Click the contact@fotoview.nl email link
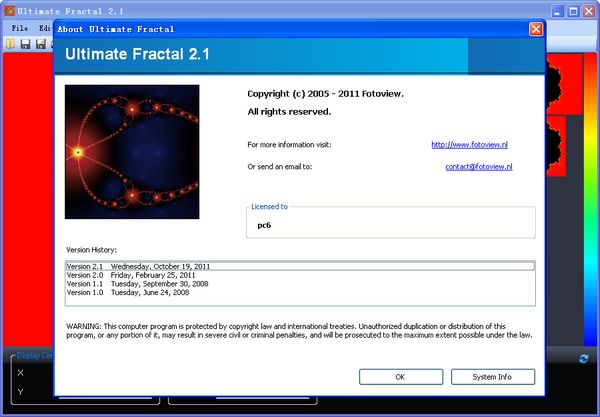The height and width of the screenshot is (417, 600). pos(479,166)
